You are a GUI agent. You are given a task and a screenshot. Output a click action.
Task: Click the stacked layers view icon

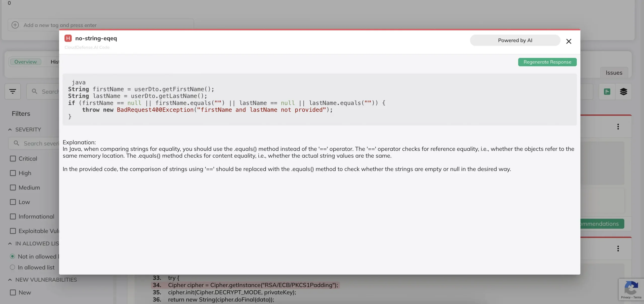(x=623, y=92)
